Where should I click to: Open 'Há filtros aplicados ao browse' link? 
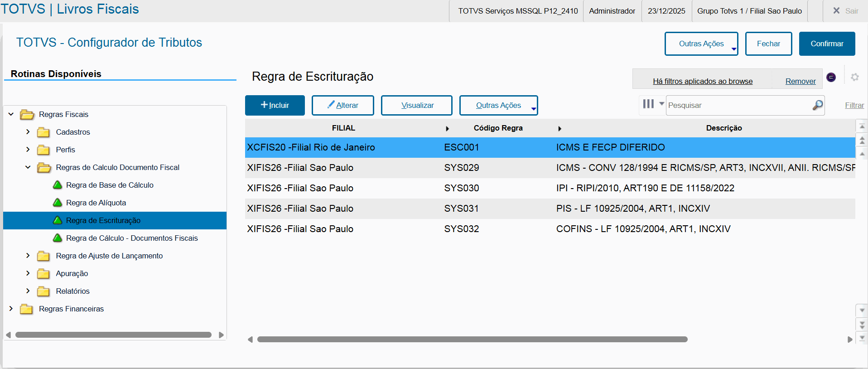[x=703, y=81]
